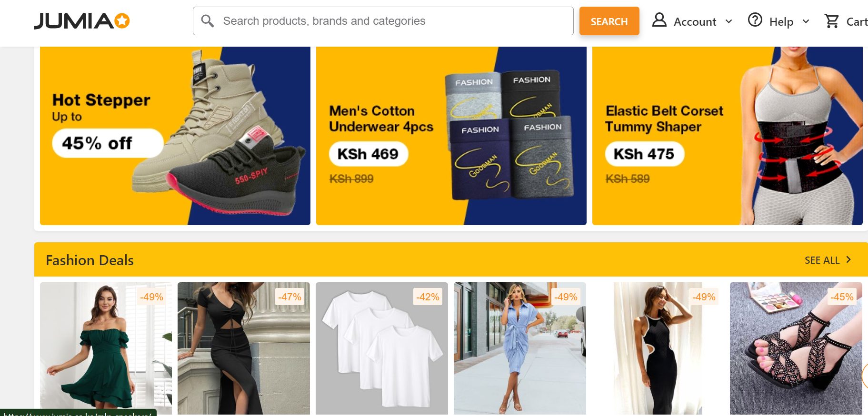Focus the search products input field
868x416 pixels.
tap(383, 21)
